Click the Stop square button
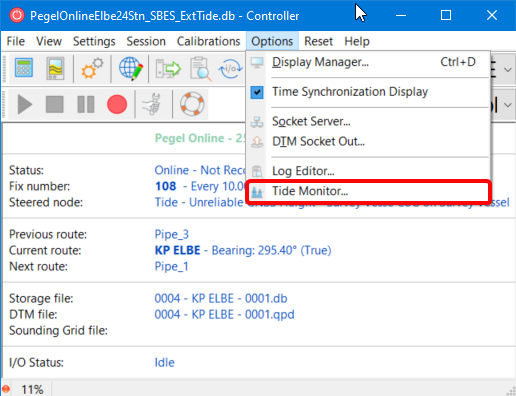This screenshot has width=516, height=396. pyautogui.click(x=55, y=104)
